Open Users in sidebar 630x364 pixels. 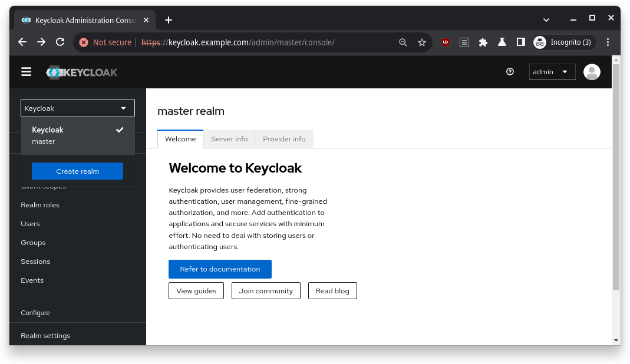click(31, 224)
